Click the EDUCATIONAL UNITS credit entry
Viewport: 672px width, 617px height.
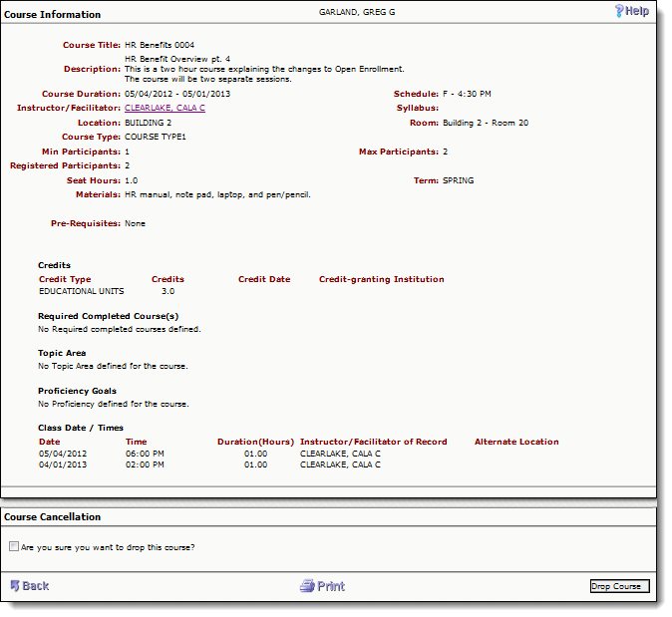(81, 292)
